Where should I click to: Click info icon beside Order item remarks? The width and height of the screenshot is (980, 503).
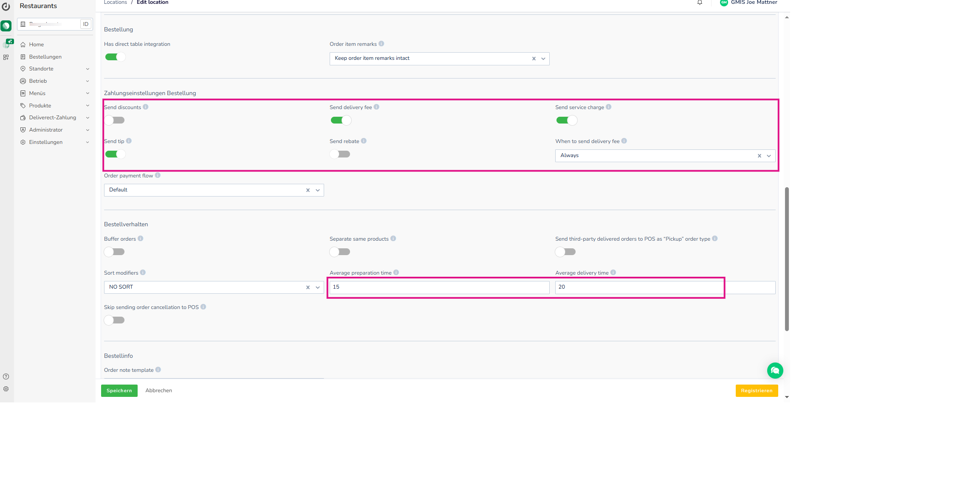(381, 44)
